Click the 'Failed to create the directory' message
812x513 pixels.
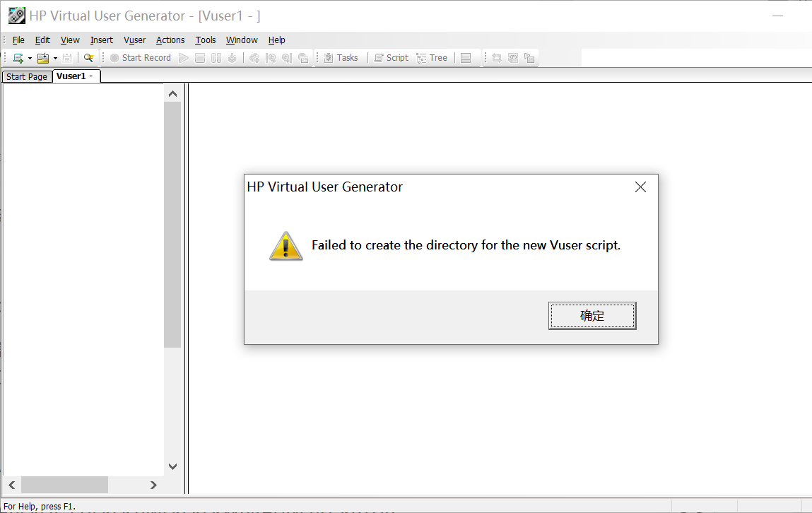click(x=466, y=245)
